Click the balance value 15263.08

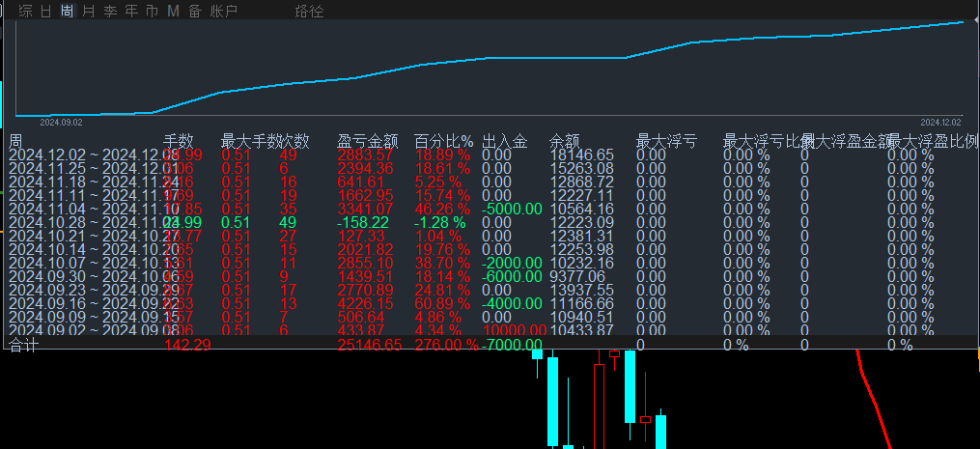point(581,168)
